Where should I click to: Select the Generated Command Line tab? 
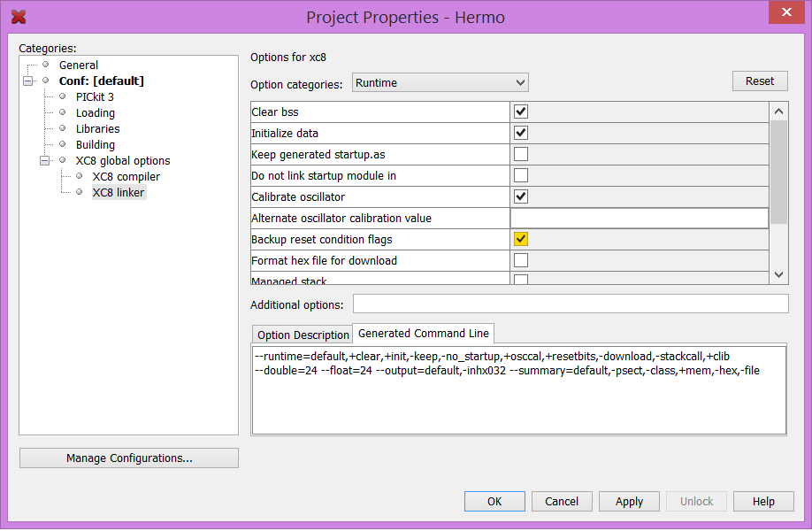pyautogui.click(x=423, y=334)
